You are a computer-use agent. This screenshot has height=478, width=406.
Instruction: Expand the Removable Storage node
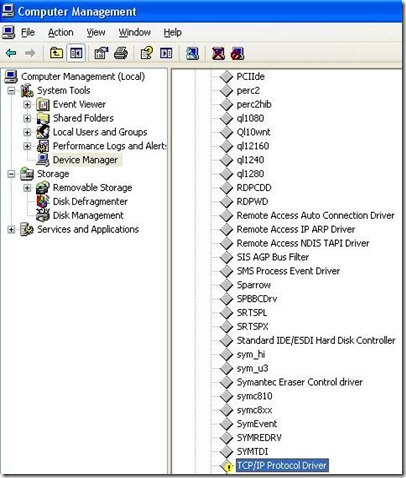click(x=27, y=188)
